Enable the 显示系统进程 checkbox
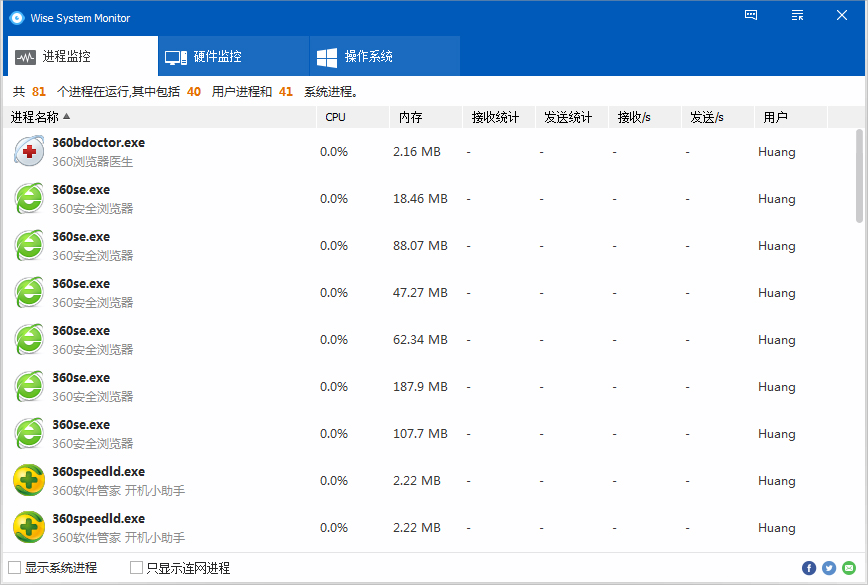This screenshot has height=585, width=868. pyautogui.click(x=15, y=568)
